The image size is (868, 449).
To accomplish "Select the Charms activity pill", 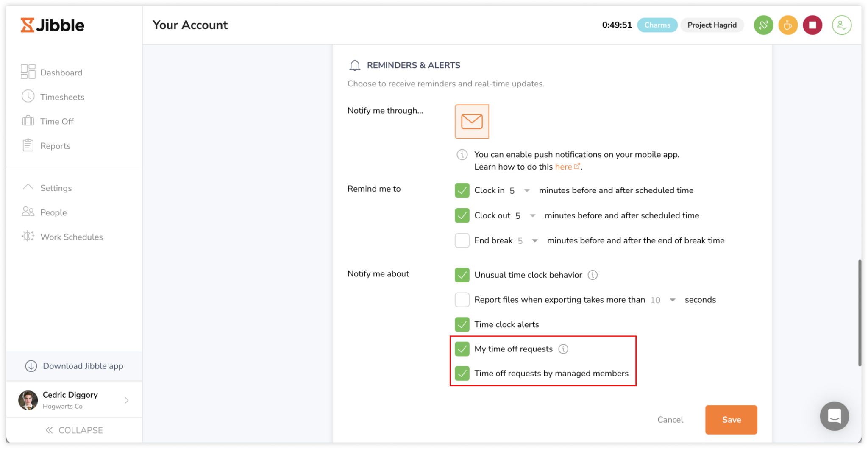I will (x=657, y=25).
